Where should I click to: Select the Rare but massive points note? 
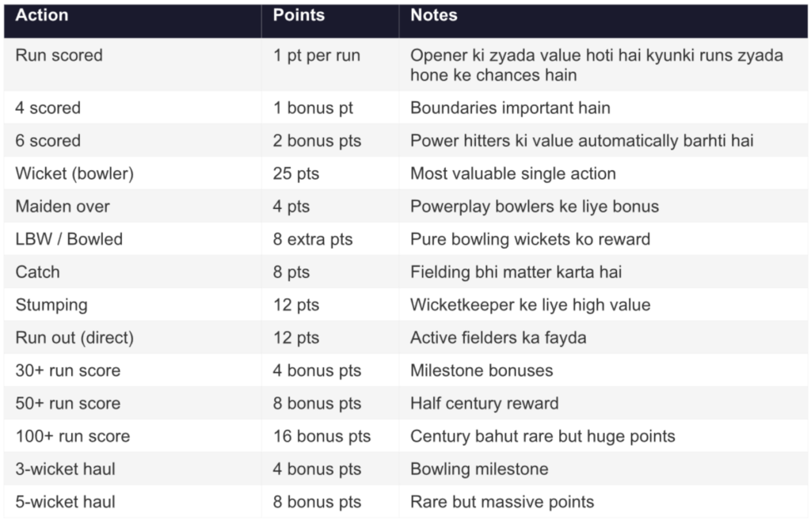pos(502,502)
